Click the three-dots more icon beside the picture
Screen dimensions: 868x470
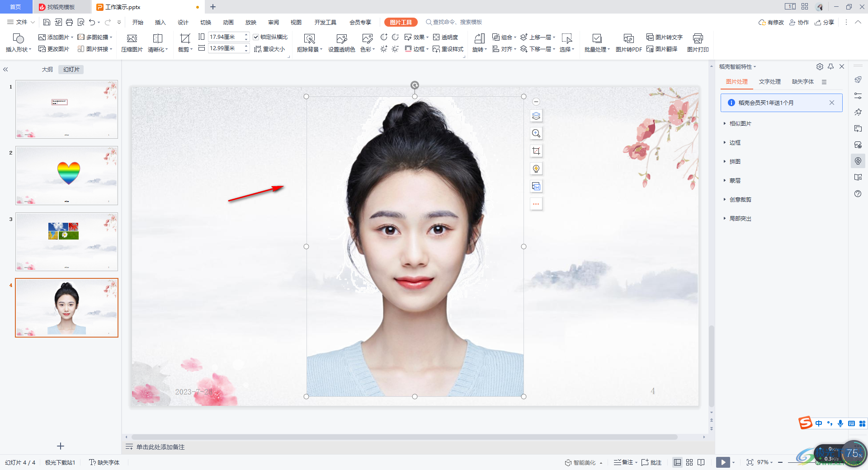tap(536, 204)
